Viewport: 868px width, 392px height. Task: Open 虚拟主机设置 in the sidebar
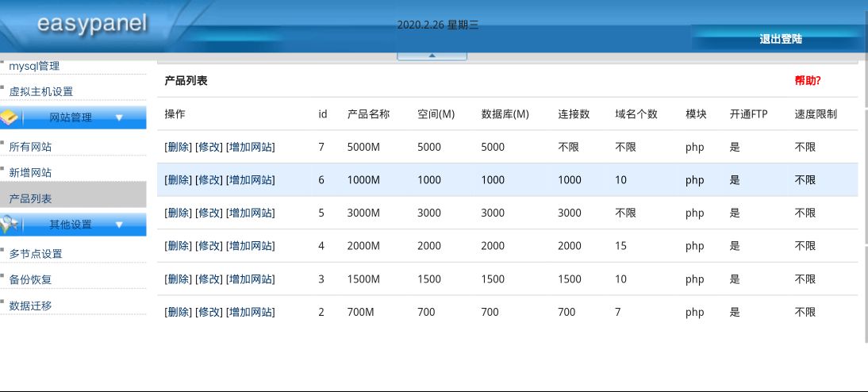click(x=40, y=92)
